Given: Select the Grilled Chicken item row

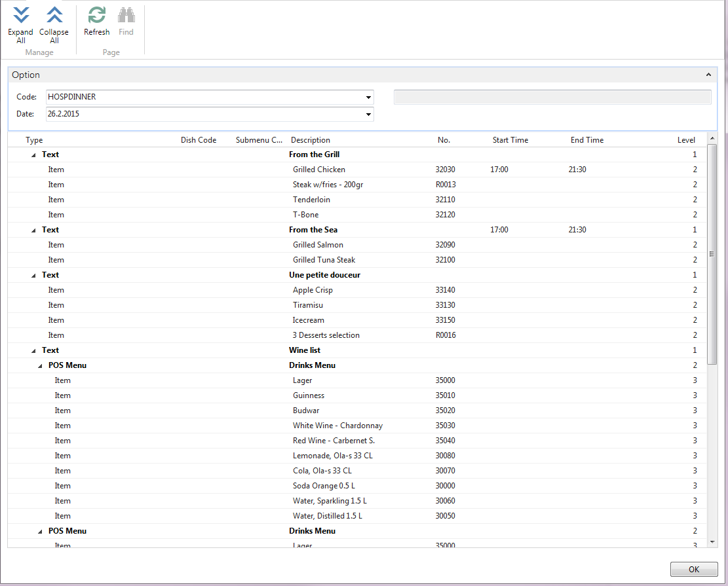Looking at the screenshot, I should tap(318, 170).
